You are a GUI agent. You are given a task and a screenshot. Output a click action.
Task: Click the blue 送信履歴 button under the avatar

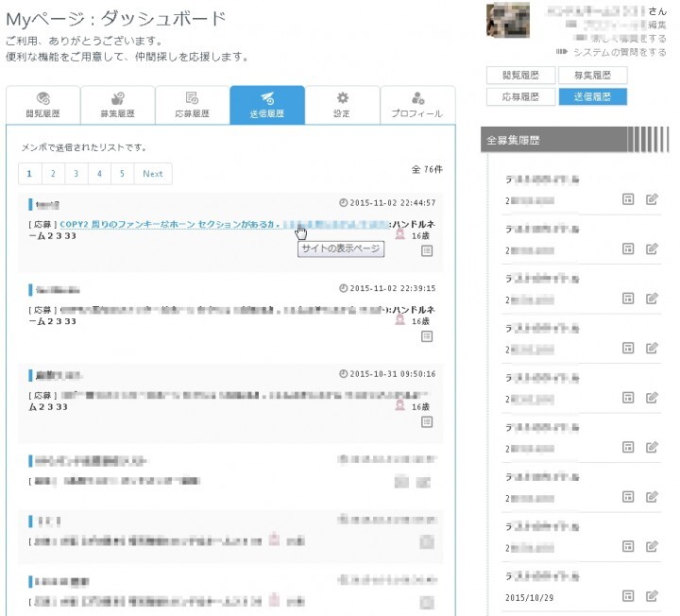pos(592,96)
